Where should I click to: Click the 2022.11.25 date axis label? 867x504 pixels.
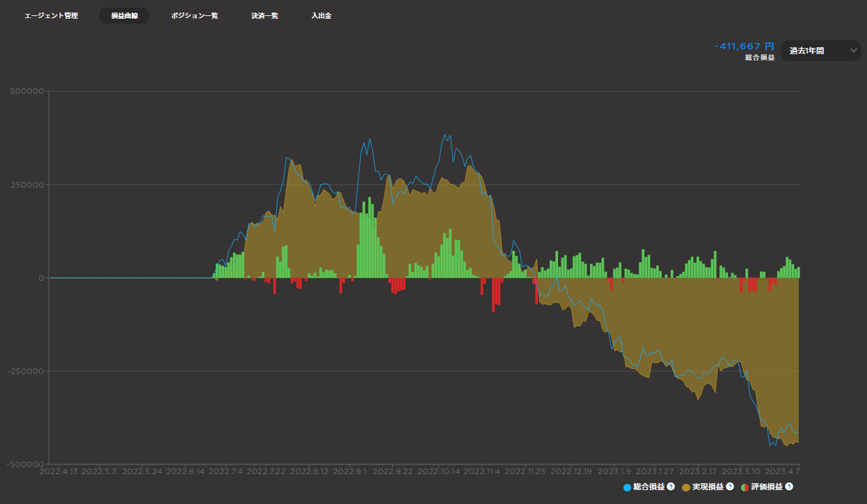[526, 472]
